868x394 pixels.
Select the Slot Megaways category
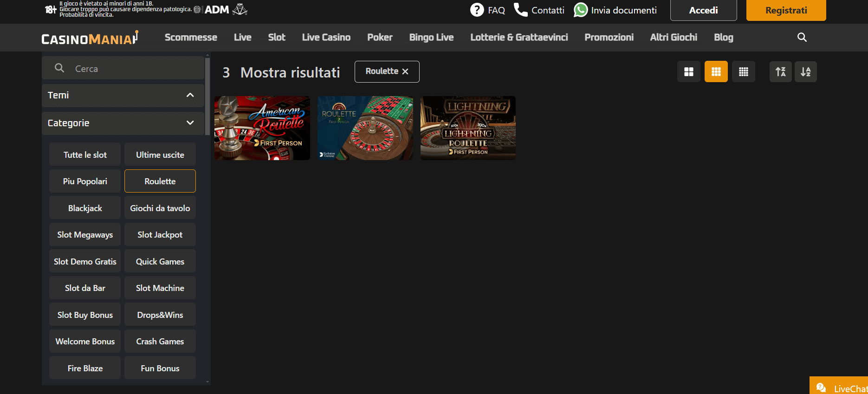(85, 234)
